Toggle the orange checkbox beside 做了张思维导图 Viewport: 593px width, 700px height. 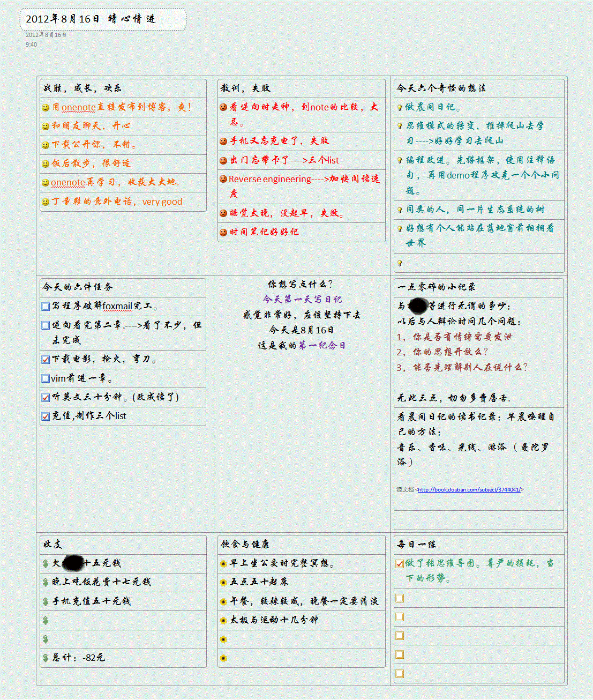pos(400,563)
